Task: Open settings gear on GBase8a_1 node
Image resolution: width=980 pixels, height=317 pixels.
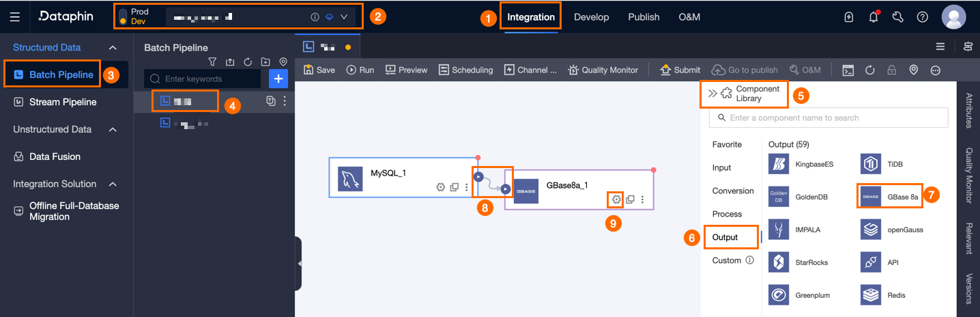Action: pos(616,199)
